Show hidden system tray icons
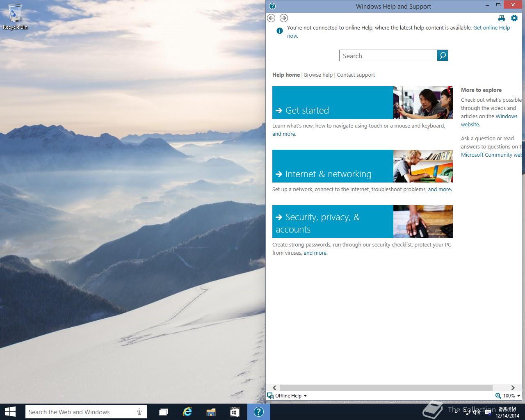525x420 pixels. [x=457, y=412]
